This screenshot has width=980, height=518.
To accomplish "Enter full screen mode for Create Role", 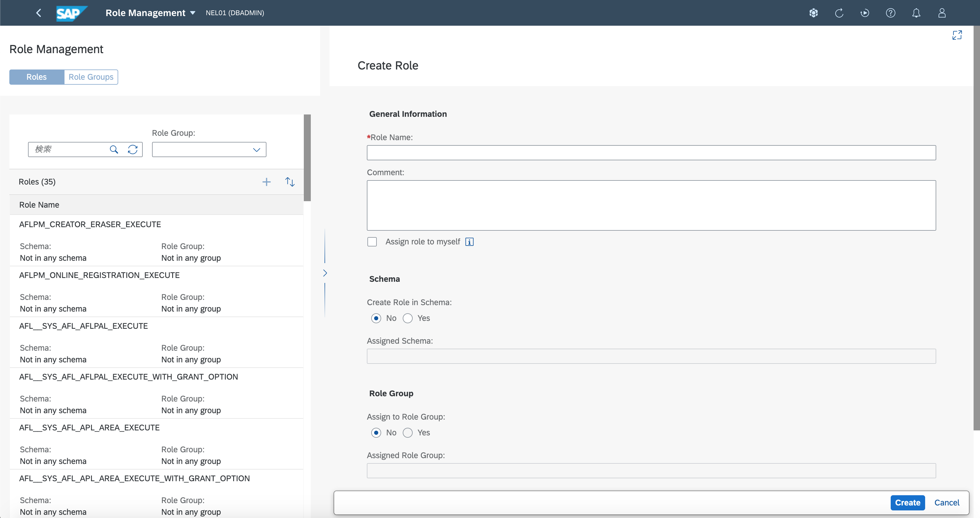I will pos(957,35).
